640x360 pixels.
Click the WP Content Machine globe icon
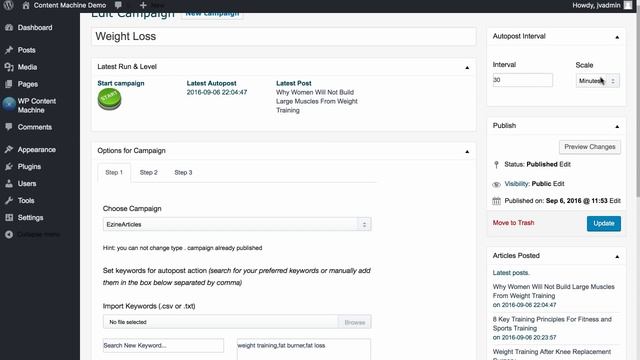click(9, 105)
